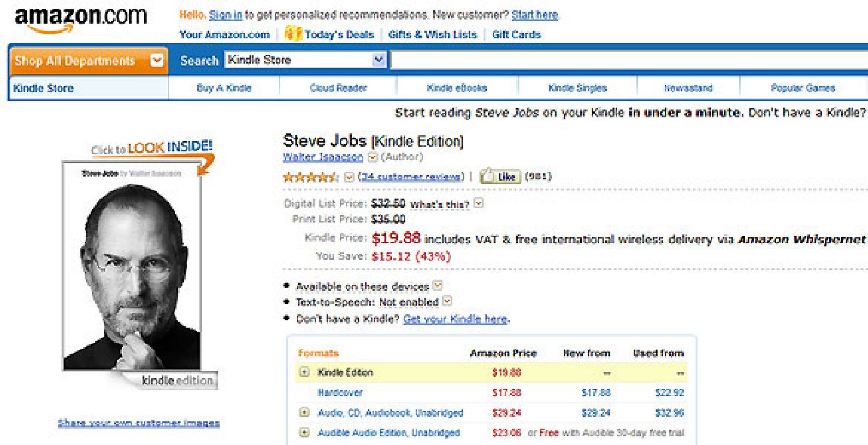
Task: Open the star ratings breakdown dropdown arrow
Action: click(x=349, y=177)
